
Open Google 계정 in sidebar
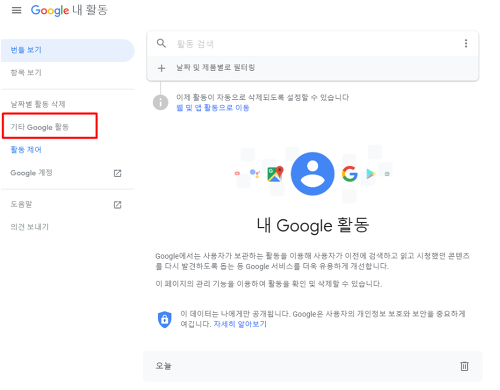tap(31, 173)
